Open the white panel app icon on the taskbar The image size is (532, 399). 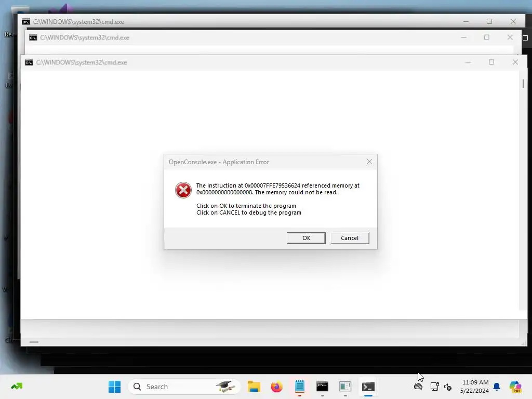[345, 387]
